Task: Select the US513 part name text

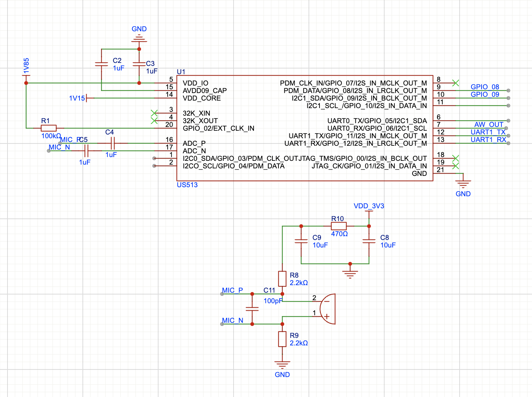Action: point(187,185)
